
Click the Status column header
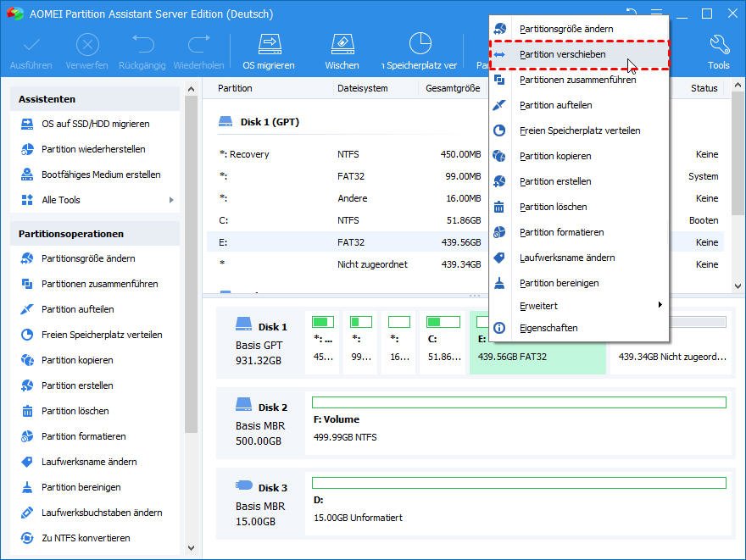[704, 88]
